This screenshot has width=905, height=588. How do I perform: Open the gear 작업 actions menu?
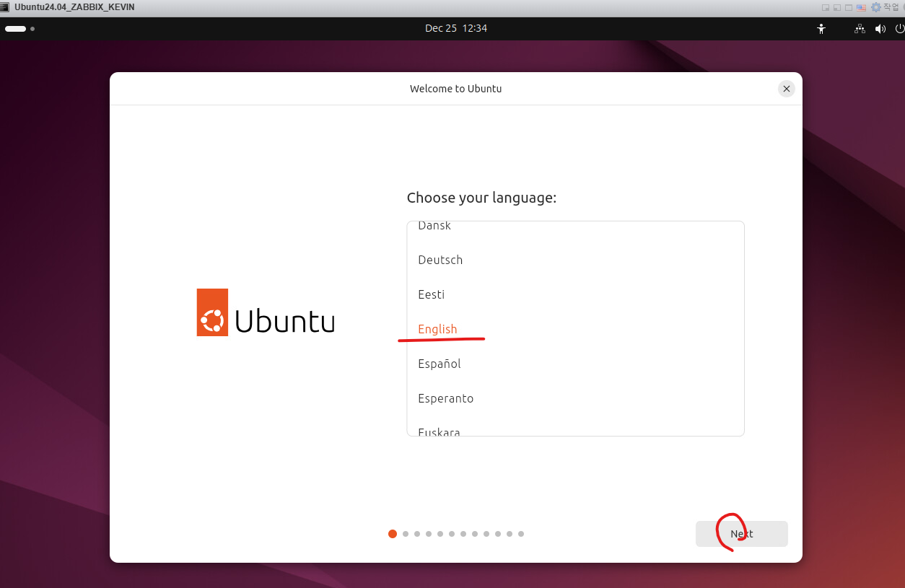click(886, 7)
